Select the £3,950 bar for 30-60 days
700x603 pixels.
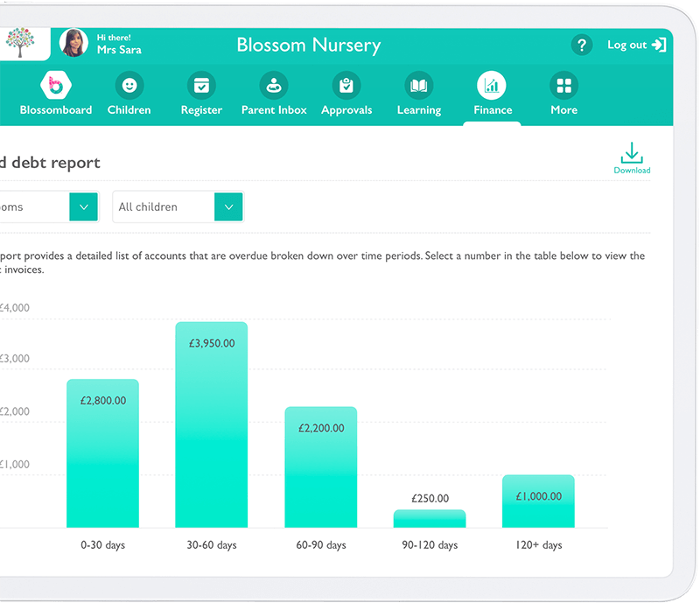click(x=211, y=424)
